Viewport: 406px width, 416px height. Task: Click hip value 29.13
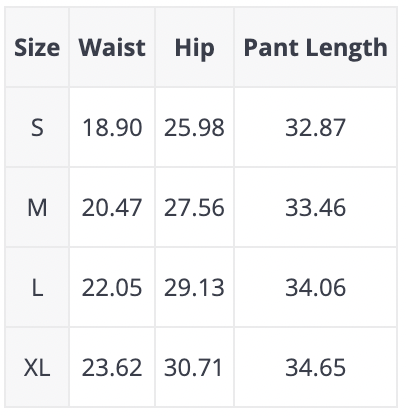click(x=194, y=288)
